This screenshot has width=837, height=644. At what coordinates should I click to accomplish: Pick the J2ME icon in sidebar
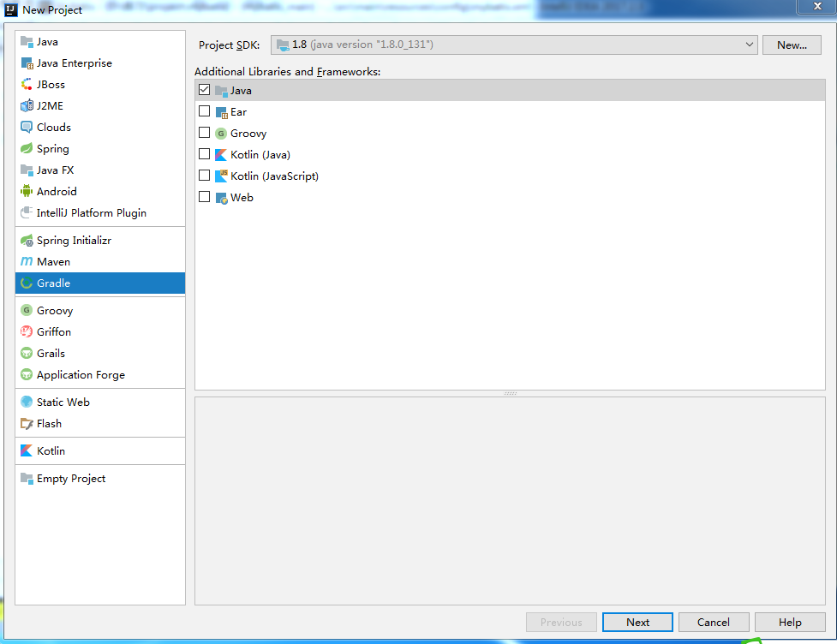point(27,105)
